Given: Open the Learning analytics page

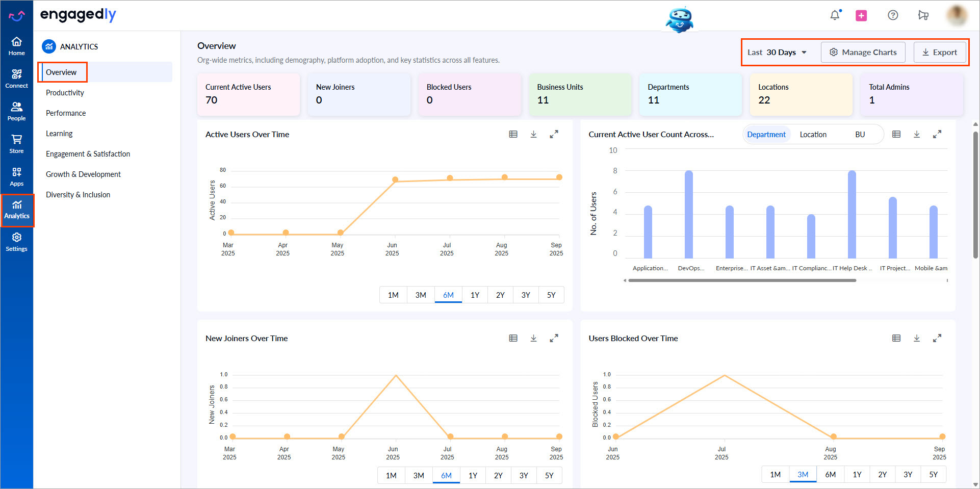Looking at the screenshot, I should click(x=59, y=134).
